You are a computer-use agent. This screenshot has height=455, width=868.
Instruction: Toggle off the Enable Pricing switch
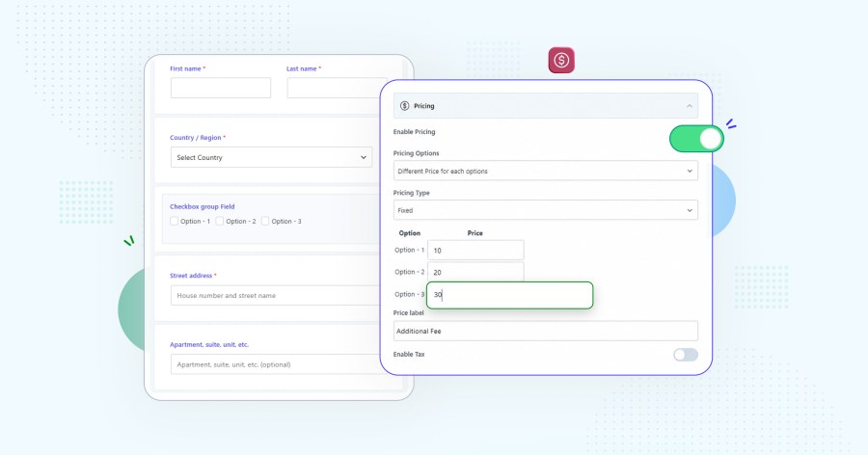click(696, 139)
